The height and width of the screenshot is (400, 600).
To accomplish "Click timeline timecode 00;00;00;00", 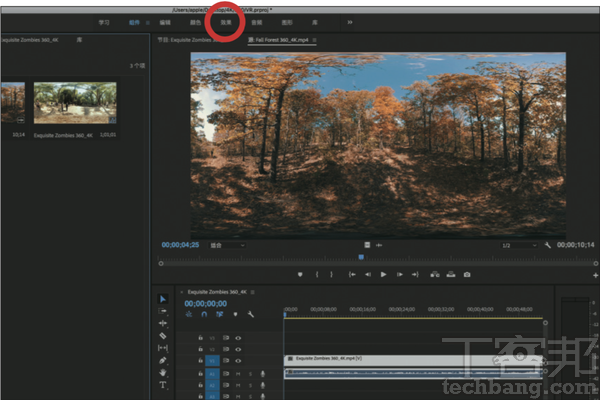I will (205, 304).
